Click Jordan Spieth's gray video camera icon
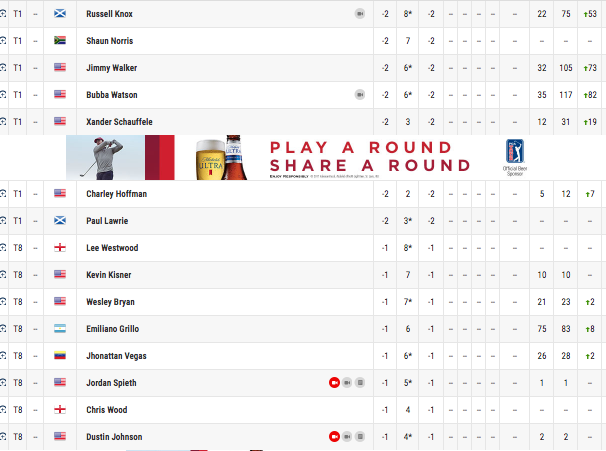The width and height of the screenshot is (606, 451). (347, 383)
